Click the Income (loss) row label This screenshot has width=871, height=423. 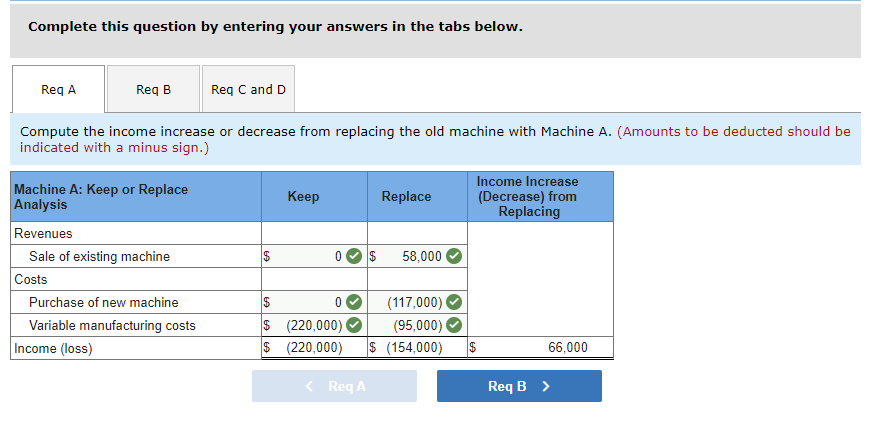point(53,349)
